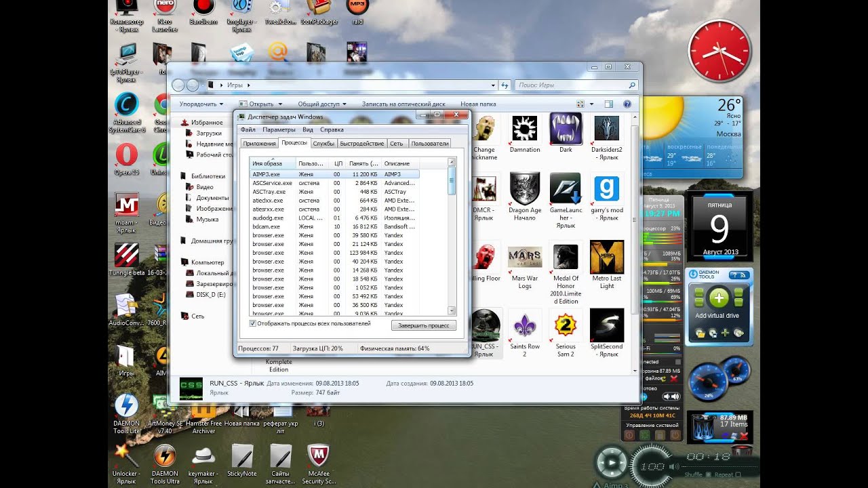Click the Aimp widget play button
This screenshot has width=868, height=488.
click(x=612, y=463)
